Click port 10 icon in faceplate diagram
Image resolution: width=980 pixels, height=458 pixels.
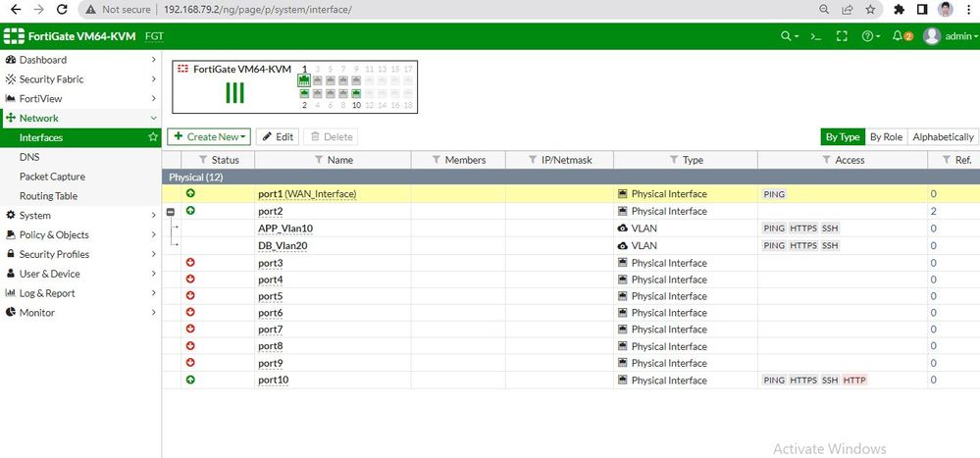click(356, 94)
